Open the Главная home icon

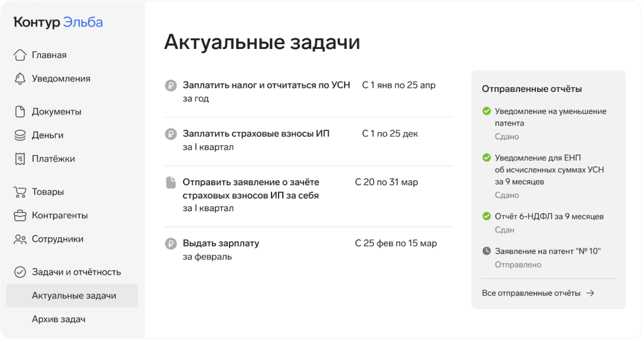pyautogui.click(x=19, y=54)
